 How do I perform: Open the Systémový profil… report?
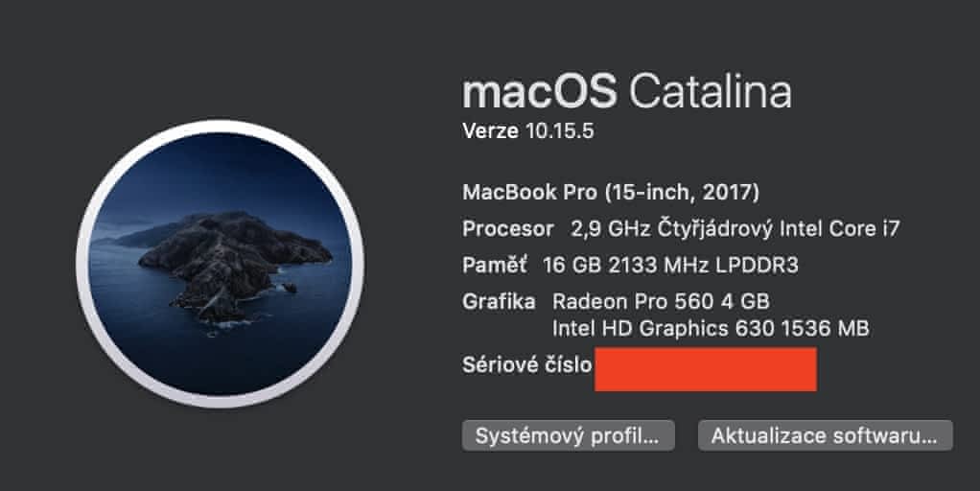tap(568, 435)
